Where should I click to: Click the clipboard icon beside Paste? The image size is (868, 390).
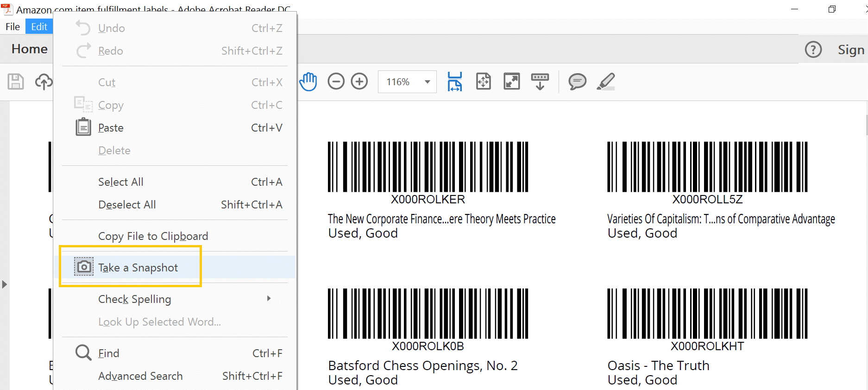coord(83,127)
